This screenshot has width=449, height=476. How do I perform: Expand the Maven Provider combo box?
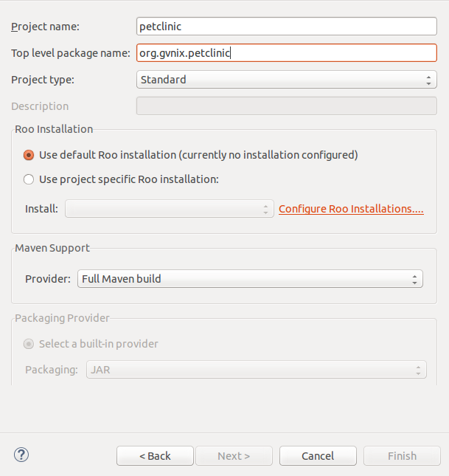[250, 279]
